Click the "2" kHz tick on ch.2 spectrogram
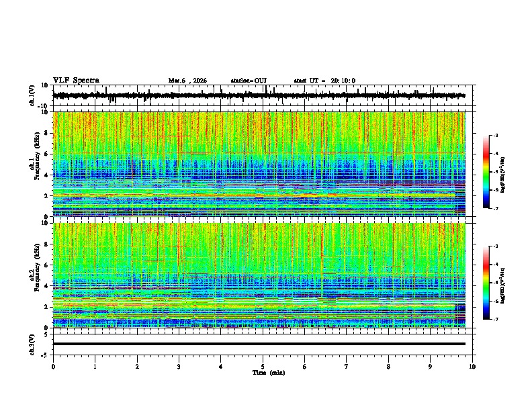The width and height of the screenshot is (532, 411). [46, 307]
